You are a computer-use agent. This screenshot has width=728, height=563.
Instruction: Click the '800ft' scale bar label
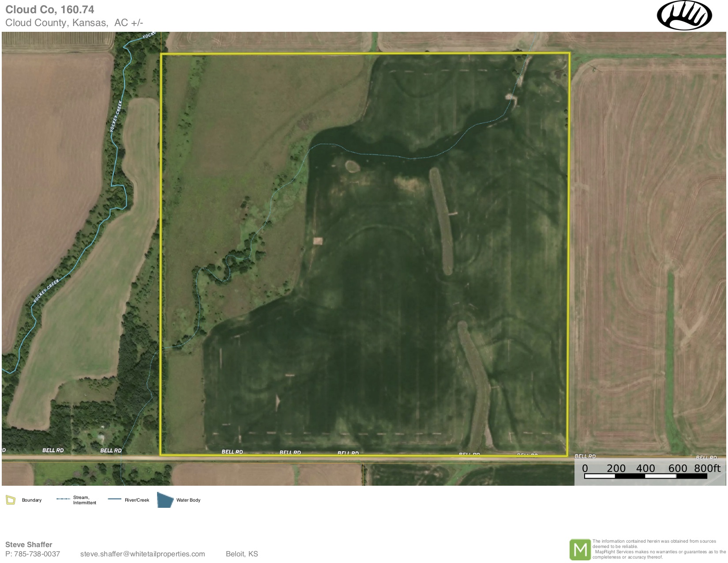pyautogui.click(x=707, y=468)
